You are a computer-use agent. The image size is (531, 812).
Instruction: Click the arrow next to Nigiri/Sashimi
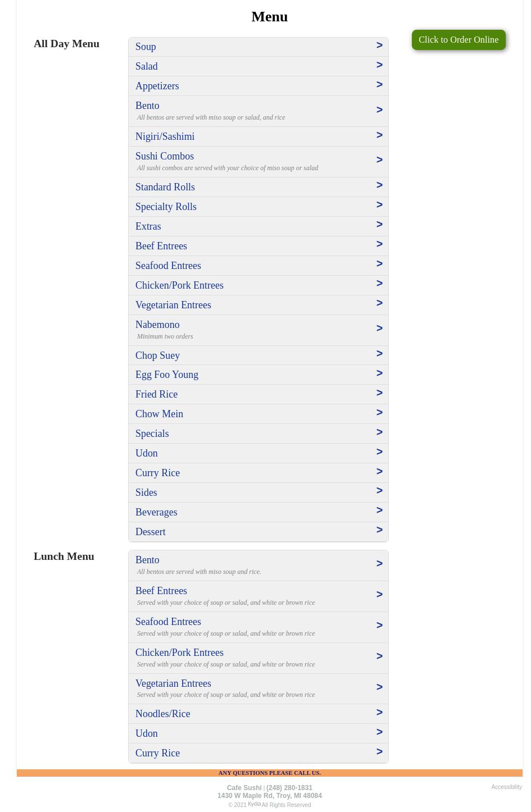(x=379, y=135)
